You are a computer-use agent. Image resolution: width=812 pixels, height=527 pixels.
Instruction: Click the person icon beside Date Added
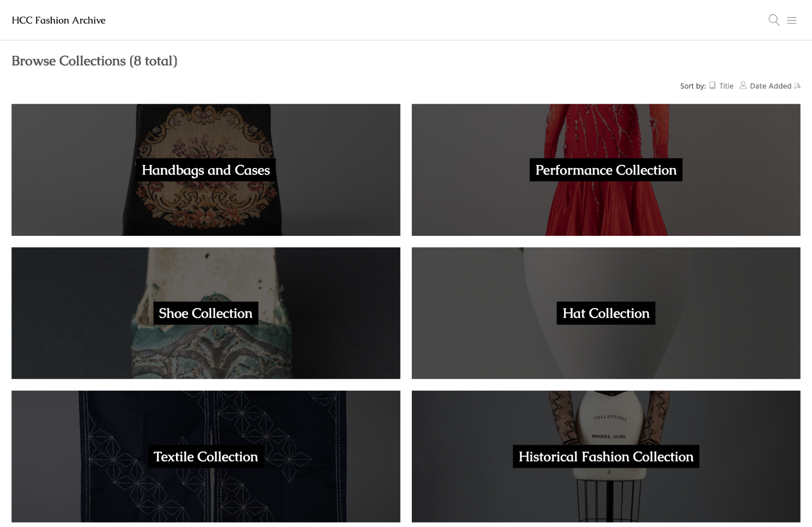(x=743, y=85)
